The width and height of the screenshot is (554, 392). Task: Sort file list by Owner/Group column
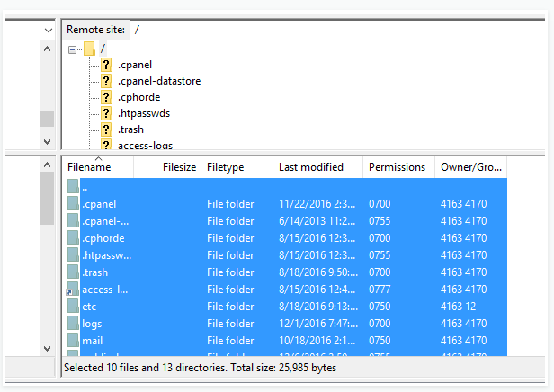coord(471,167)
